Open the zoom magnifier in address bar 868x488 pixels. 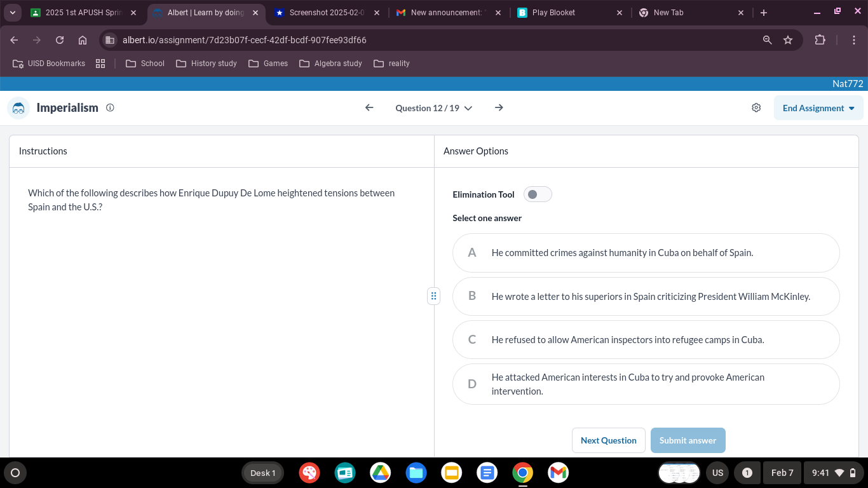point(768,40)
